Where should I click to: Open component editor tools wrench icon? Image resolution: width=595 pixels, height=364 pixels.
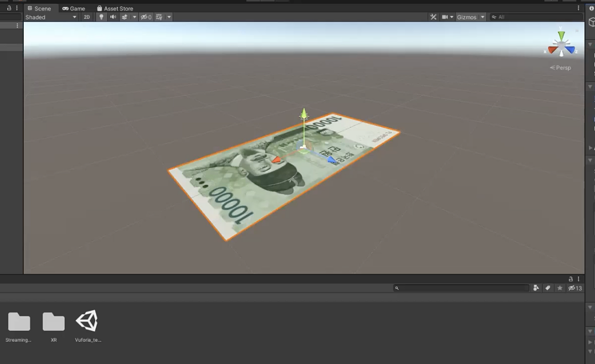tap(433, 17)
